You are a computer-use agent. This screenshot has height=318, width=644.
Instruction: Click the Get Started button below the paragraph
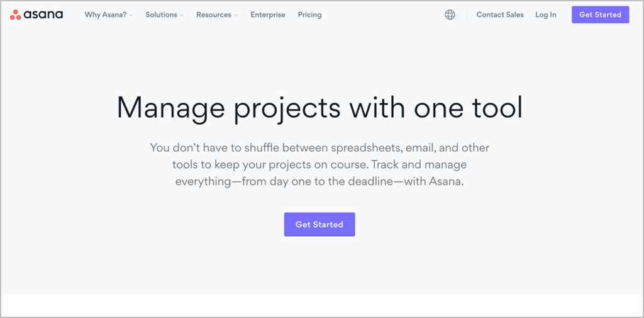319,224
